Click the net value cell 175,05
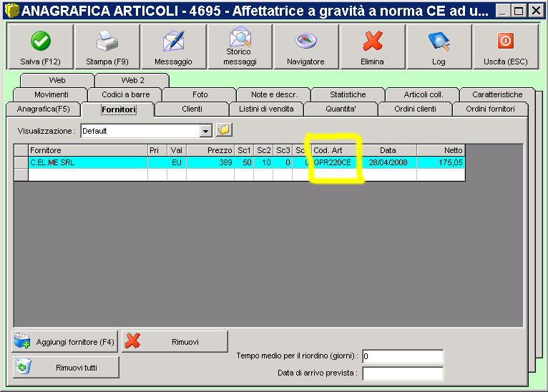 (x=441, y=162)
